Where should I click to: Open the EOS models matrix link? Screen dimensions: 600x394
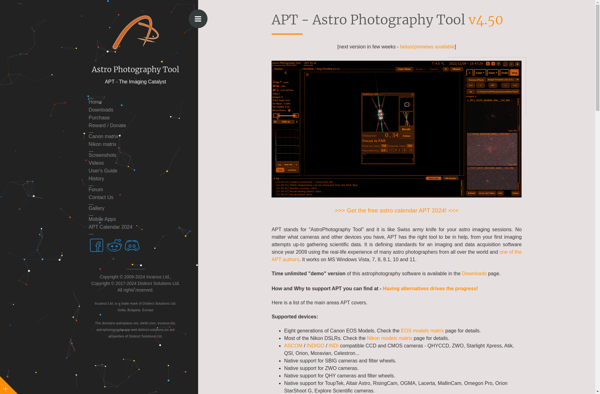pyautogui.click(x=422, y=331)
